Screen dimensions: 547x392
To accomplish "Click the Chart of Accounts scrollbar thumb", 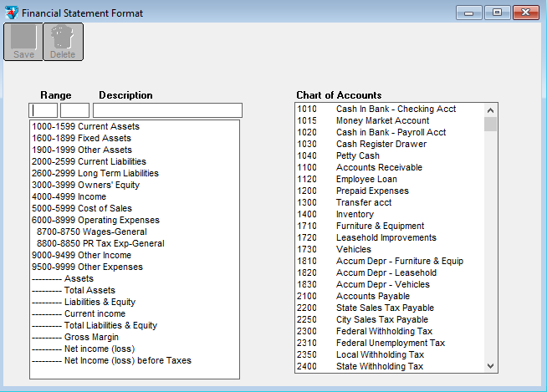I will click(x=491, y=124).
